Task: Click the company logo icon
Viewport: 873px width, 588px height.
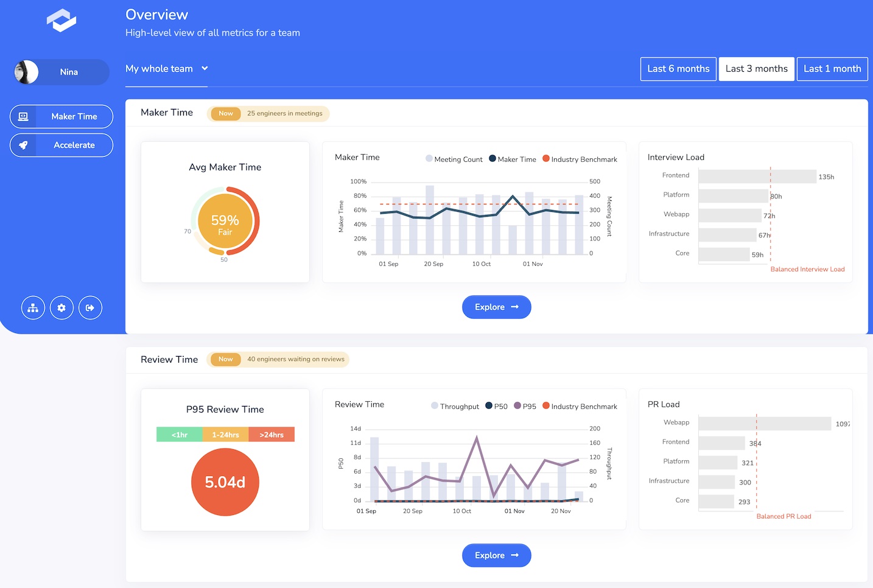Action: click(61, 20)
